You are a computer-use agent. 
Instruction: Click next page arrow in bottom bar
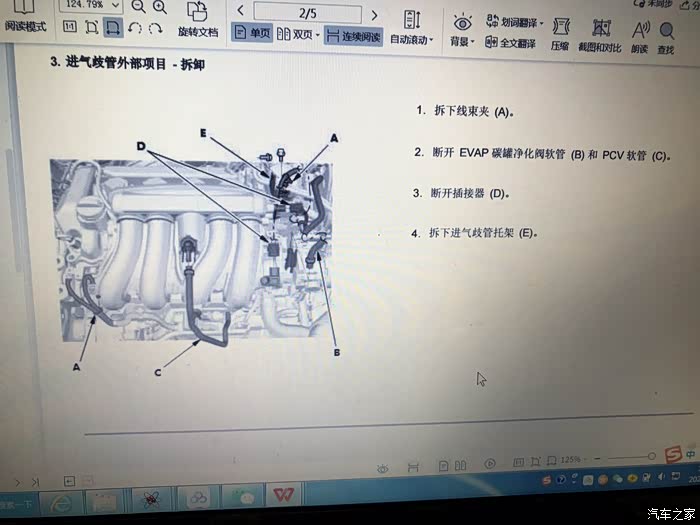click(x=18, y=483)
